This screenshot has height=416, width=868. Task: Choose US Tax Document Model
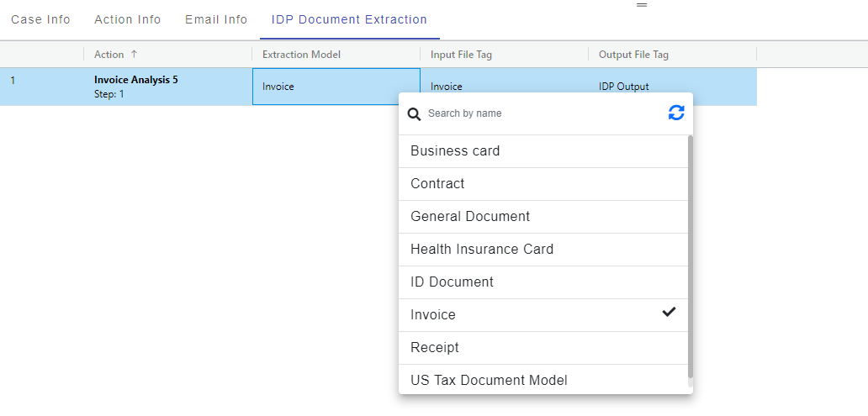coord(489,381)
